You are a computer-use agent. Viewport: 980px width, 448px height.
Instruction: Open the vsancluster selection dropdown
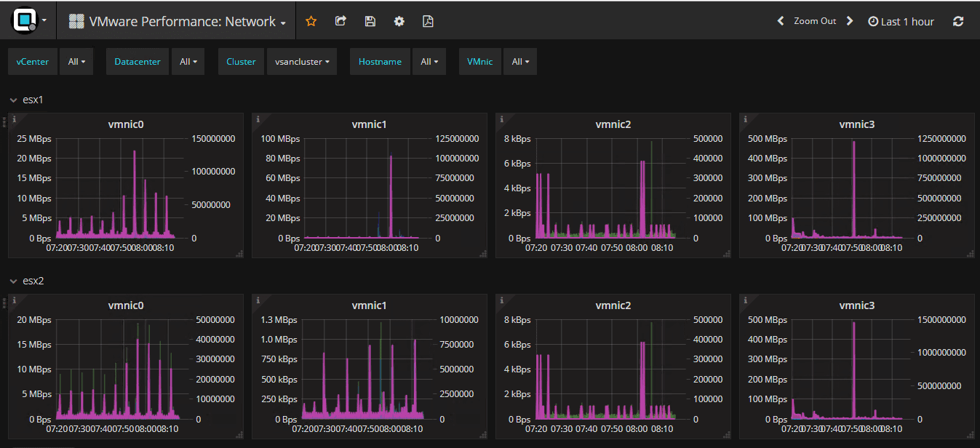coord(301,61)
